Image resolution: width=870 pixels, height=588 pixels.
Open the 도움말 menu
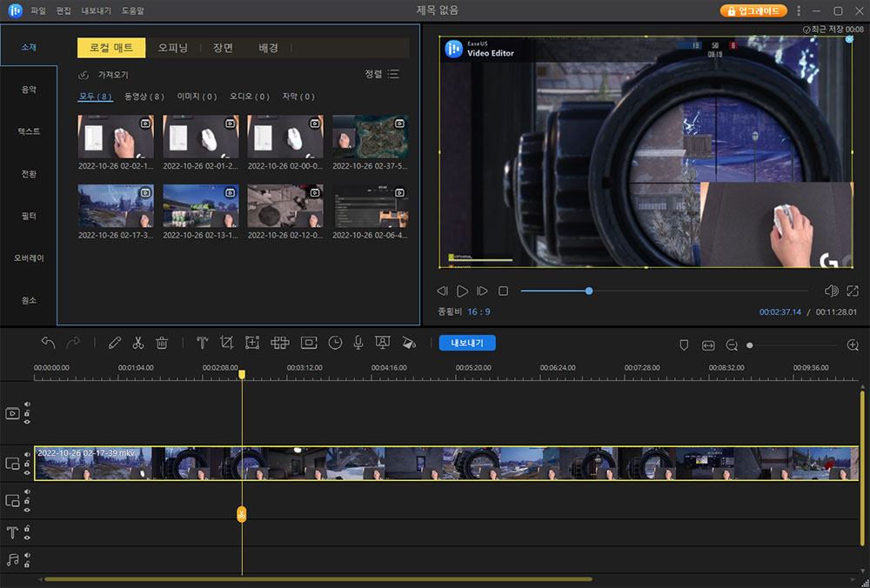(132, 10)
